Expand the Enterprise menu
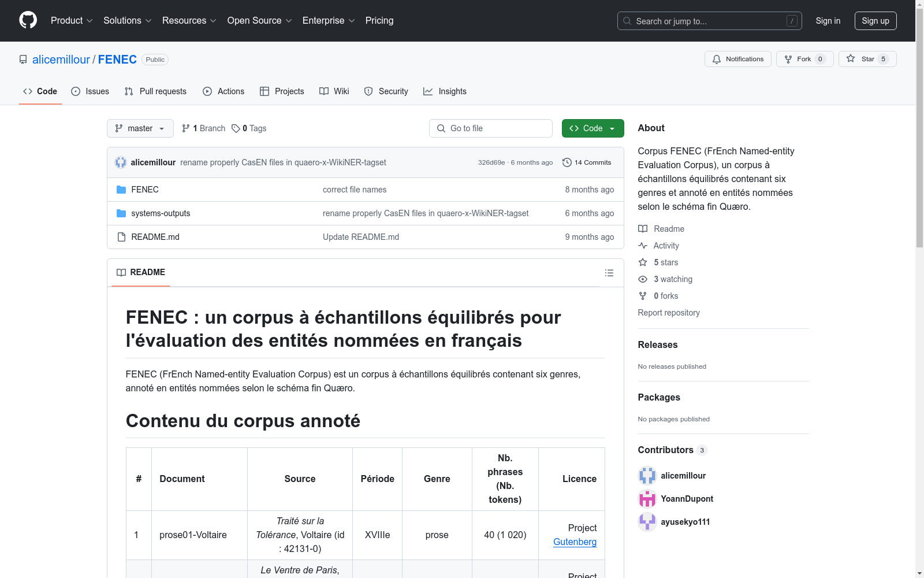This screenshot has height=578, width=924. point(329,21)
